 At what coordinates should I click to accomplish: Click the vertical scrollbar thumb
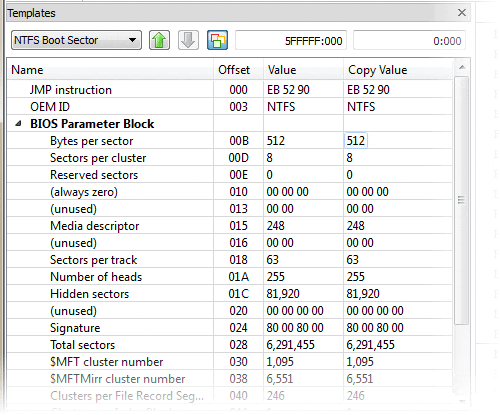coord(462,200)
